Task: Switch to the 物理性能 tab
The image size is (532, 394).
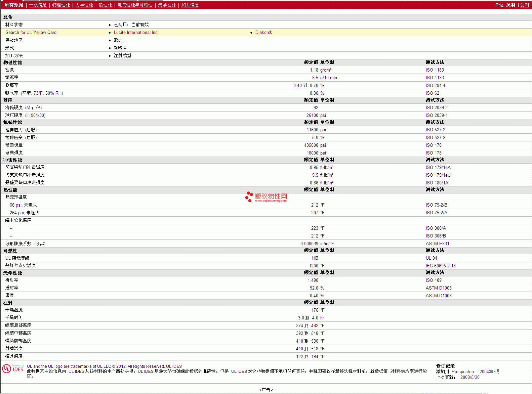Action: pyautogui.click(x=61, y=5)
